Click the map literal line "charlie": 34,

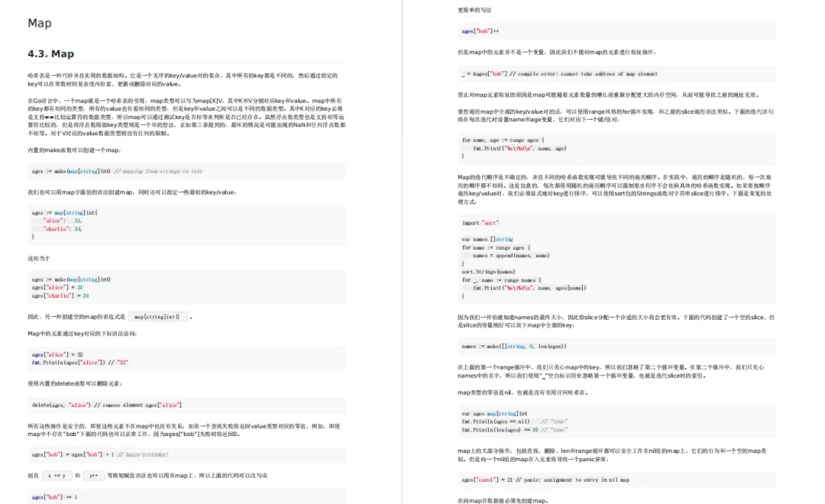click(63, 229)
